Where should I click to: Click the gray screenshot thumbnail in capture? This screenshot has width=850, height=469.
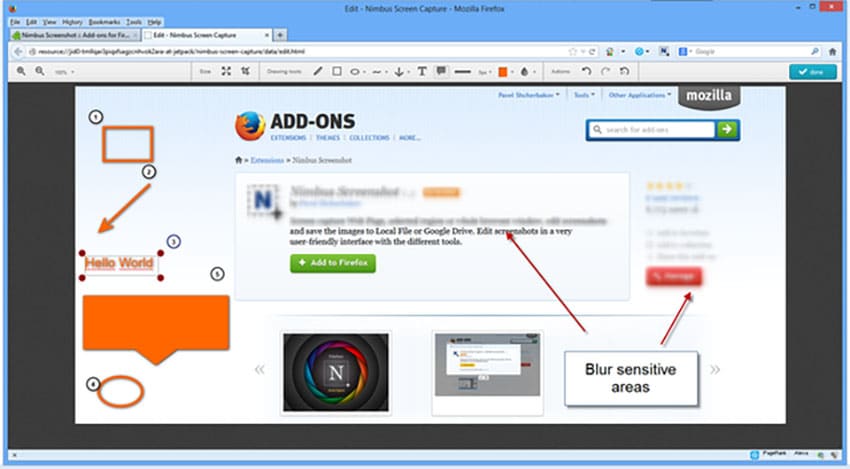coord(487,364)
